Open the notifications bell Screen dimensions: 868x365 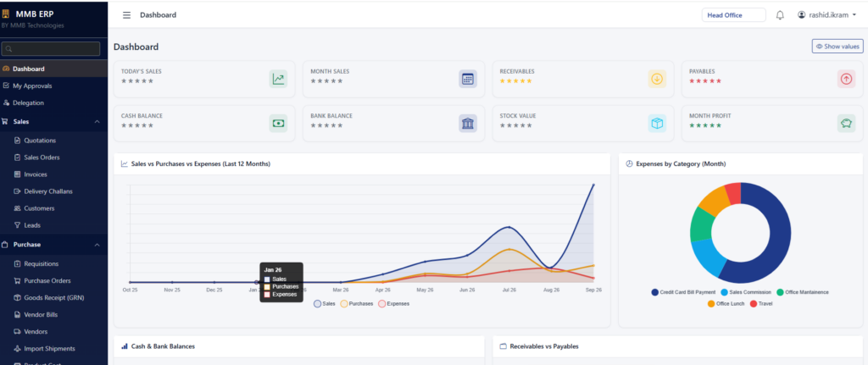click(780, 15)
